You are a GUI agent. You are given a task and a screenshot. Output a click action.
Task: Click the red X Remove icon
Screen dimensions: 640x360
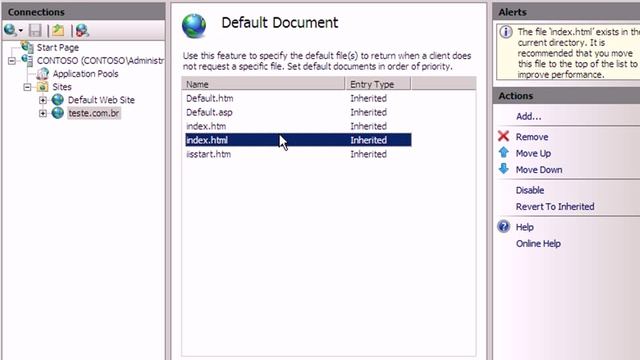[504, 136]
